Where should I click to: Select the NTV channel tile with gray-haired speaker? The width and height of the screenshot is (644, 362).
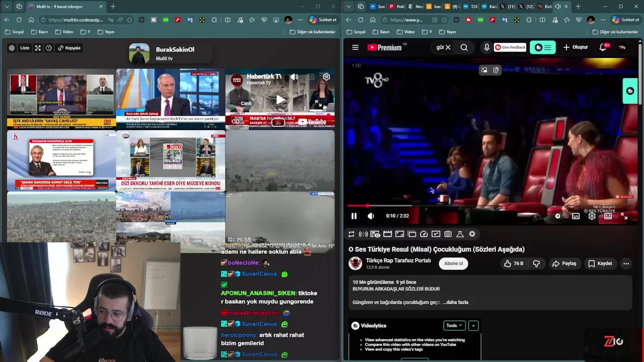171,99
